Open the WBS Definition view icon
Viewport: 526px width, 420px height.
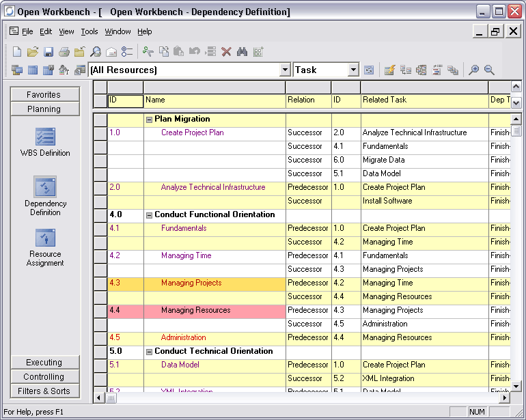45,137
